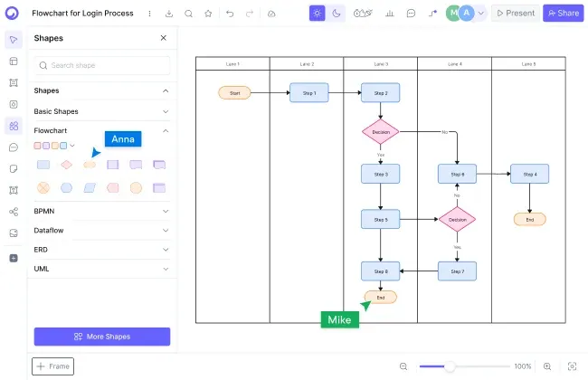The image size is (588, 380).
Task: Select the pointer selection tool
Action: pyautogui.click(x=14, y=40)
